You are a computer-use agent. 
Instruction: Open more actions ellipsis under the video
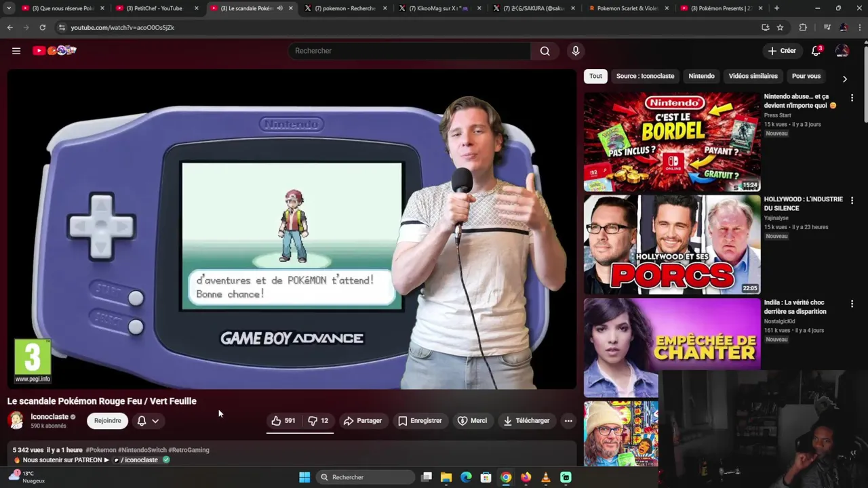pos(568,421)
